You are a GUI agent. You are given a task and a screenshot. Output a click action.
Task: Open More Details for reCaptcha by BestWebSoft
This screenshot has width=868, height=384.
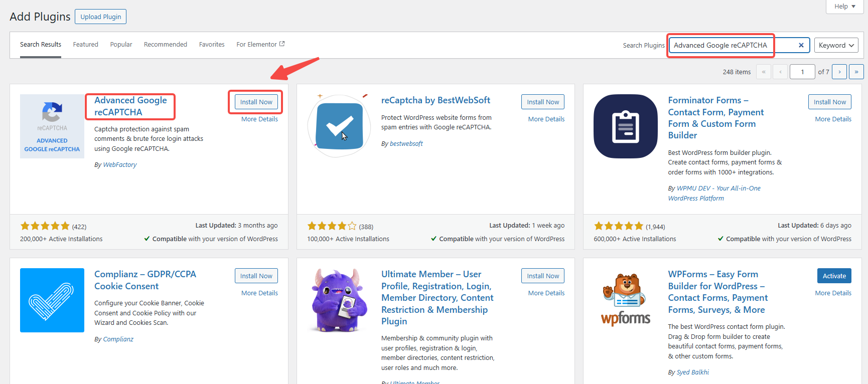click(546, 119)
